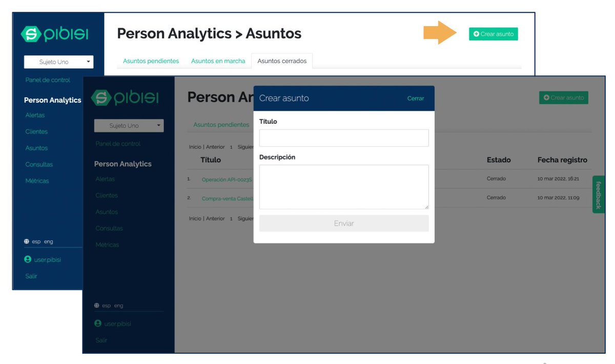
Task: Click Crear asunto button in back window
Action: 494,34
